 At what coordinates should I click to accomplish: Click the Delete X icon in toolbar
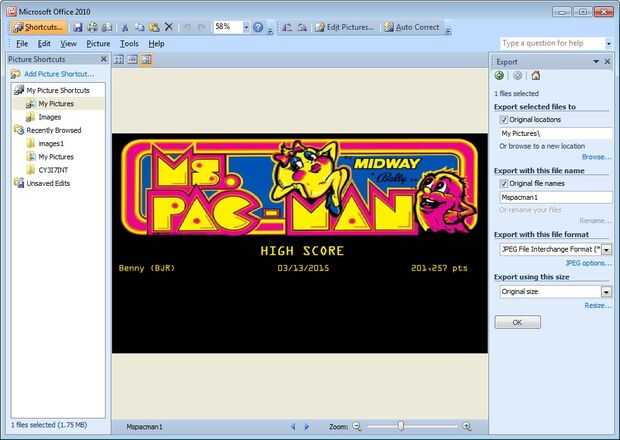pyautogui.click(x=168, y=27)
